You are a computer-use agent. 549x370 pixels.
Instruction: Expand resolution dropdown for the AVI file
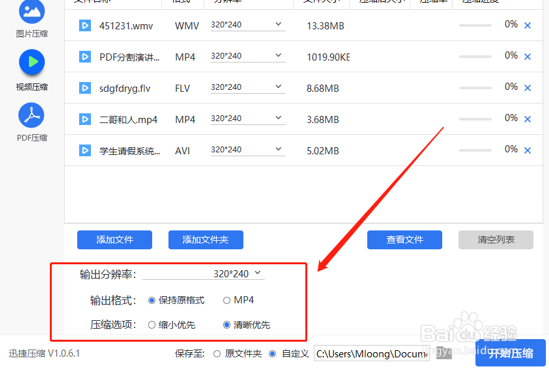(248, 149)
